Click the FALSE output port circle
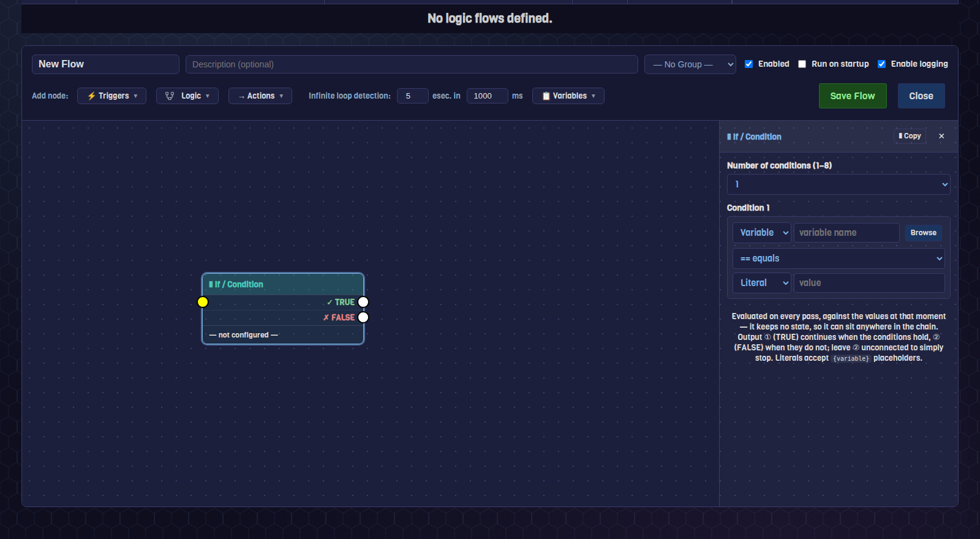This screenshot has width=980, height=539. click(x=363, y=317)
